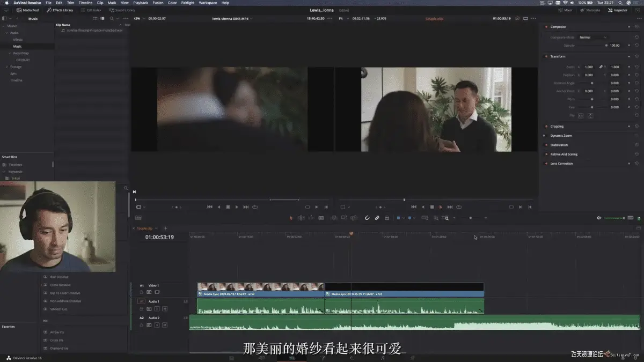
Task: Toggle Transform section enable dot
Action: 546,56
